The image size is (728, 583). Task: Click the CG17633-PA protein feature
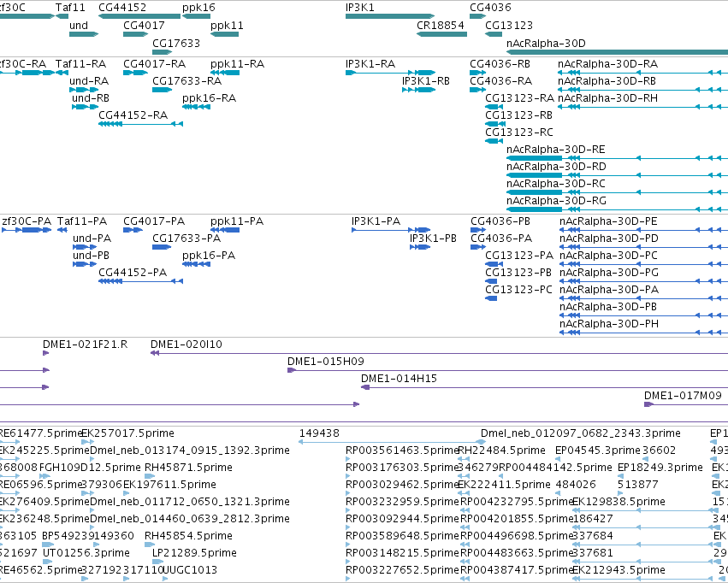(162, 247)
